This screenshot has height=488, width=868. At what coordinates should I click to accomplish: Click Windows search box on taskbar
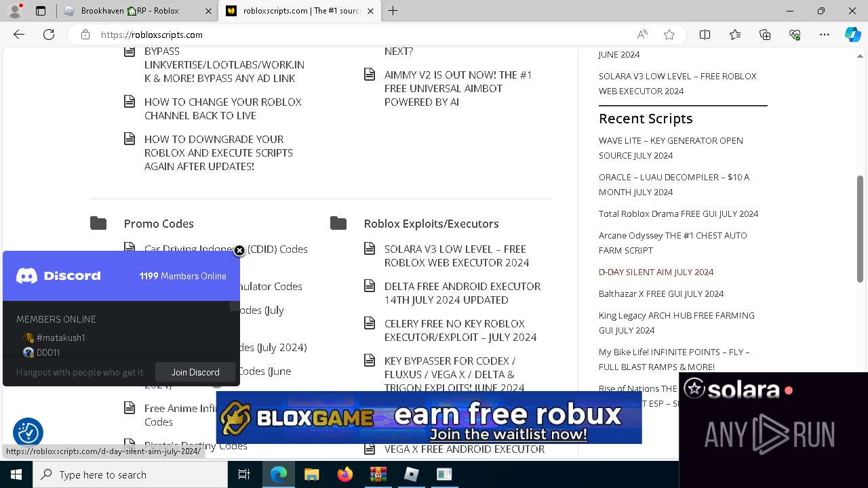point(130,474)
